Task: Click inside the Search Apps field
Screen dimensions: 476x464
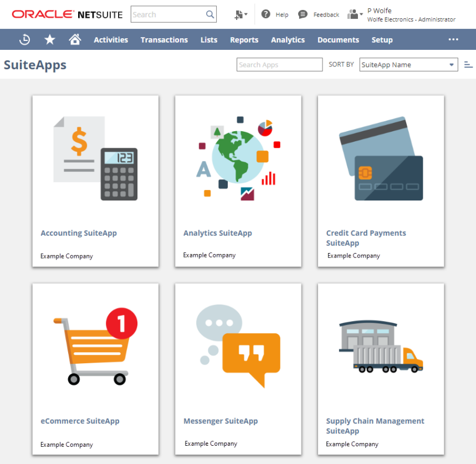Action: coord(279,65)
